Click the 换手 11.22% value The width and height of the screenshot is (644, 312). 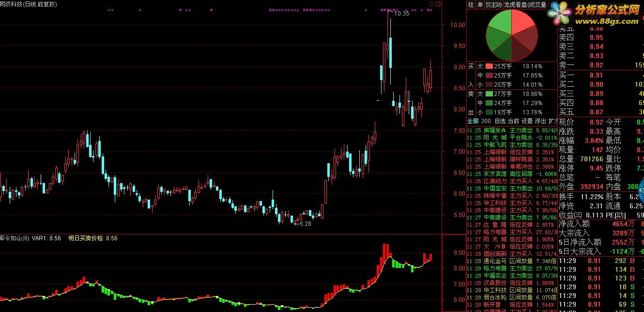[591, 197]
